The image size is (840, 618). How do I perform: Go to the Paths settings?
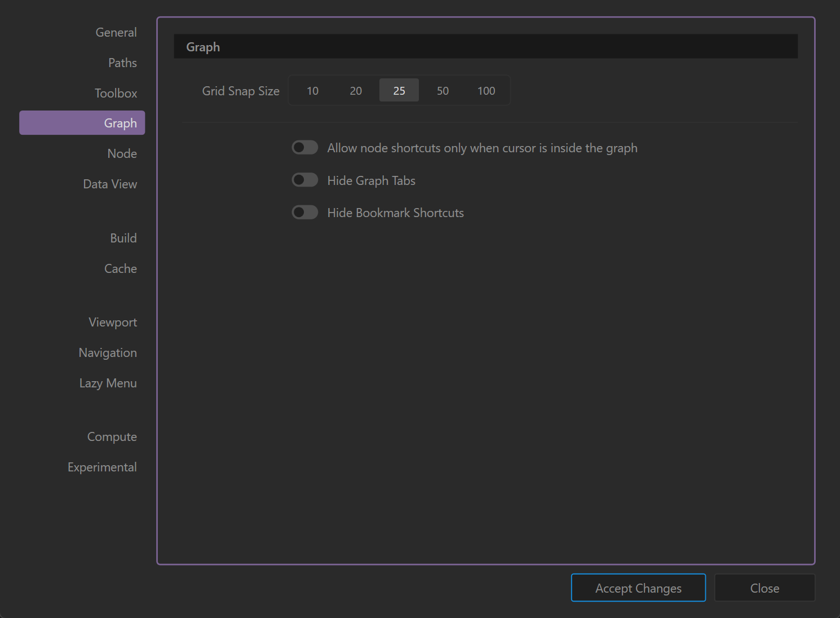pyautogui.click(x=122, y=63)
